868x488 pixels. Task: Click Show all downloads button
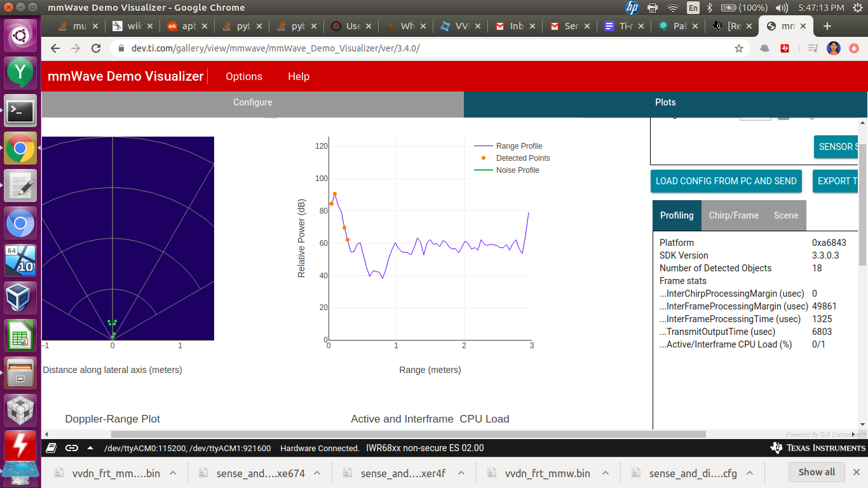[817, 472]
